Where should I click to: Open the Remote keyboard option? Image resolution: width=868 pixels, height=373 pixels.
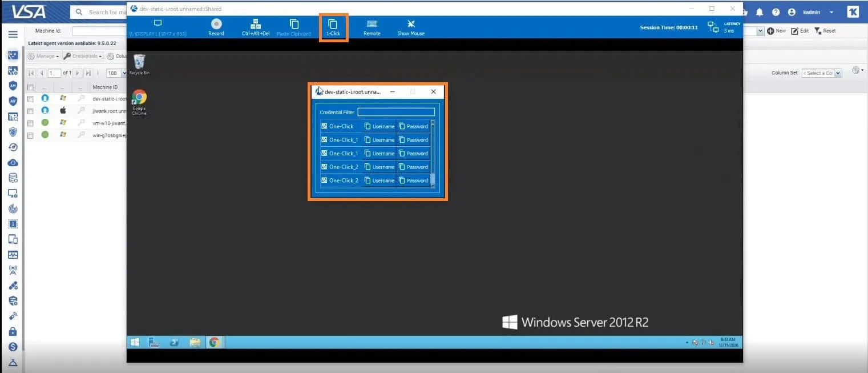372,26
